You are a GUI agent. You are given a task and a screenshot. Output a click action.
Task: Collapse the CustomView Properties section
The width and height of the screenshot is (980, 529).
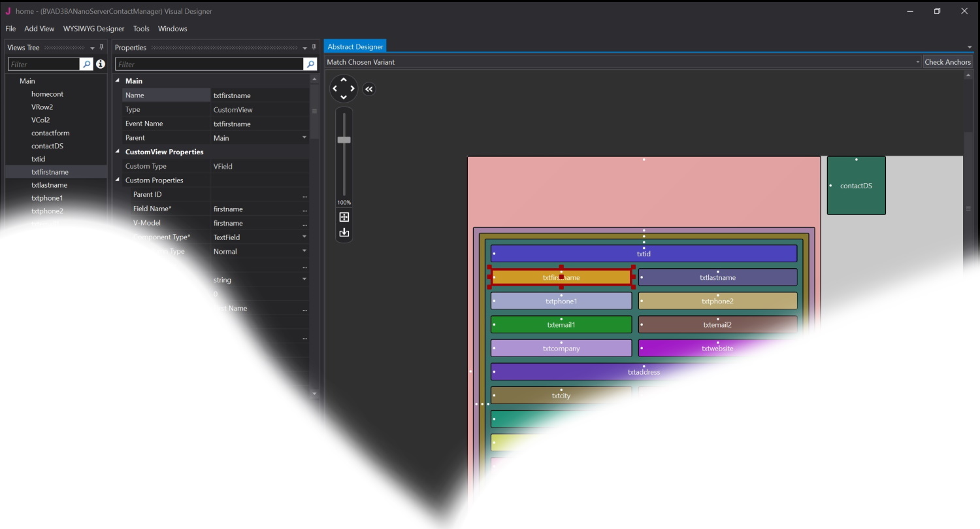tap(118, 152)
